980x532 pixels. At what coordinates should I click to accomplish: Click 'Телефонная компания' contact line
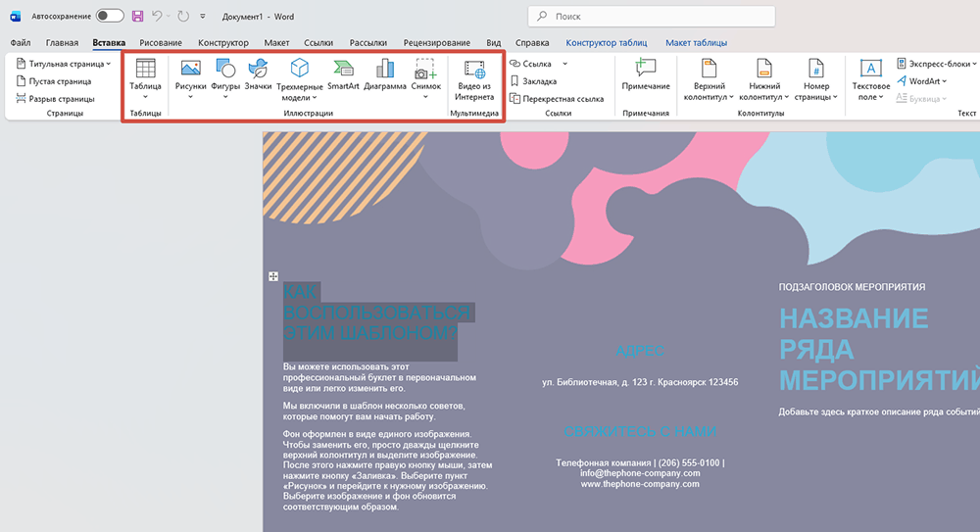point(640,462)
